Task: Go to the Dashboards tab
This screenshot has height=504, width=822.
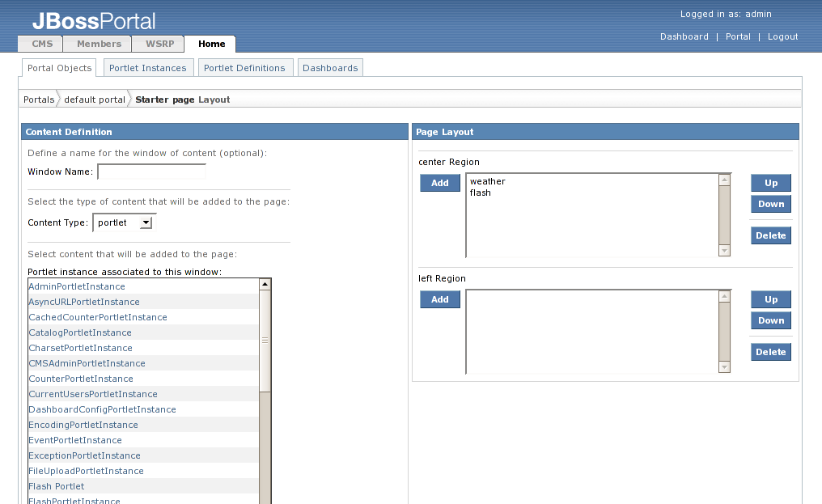Action: pyautogui.click(x=330, y=68)
